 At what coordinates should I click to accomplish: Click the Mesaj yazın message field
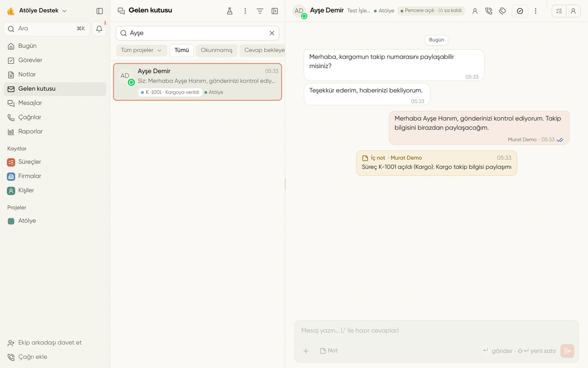[x=436, y=330]
